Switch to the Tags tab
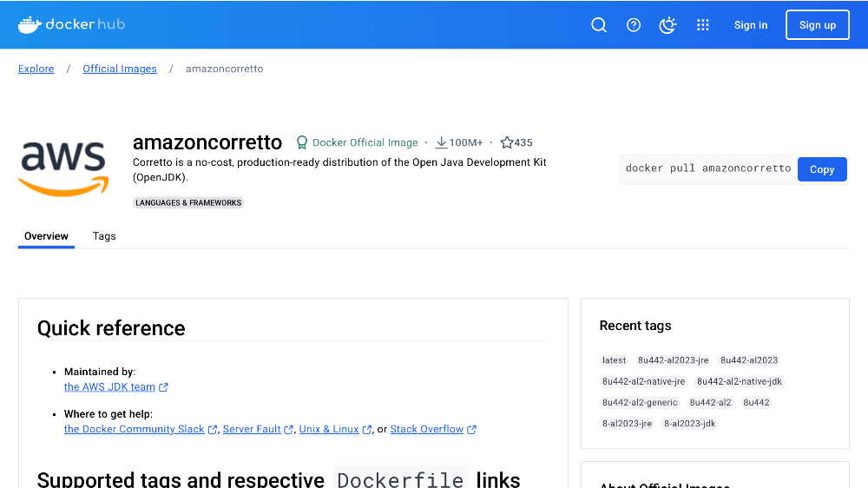Image resolution: width=868 pixels, height=488 pixels. 104,236
